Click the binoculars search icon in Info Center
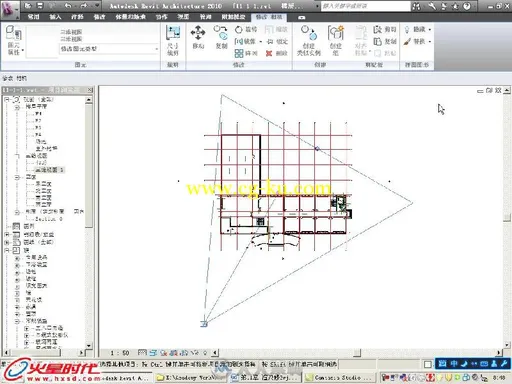 coord(417,6)
